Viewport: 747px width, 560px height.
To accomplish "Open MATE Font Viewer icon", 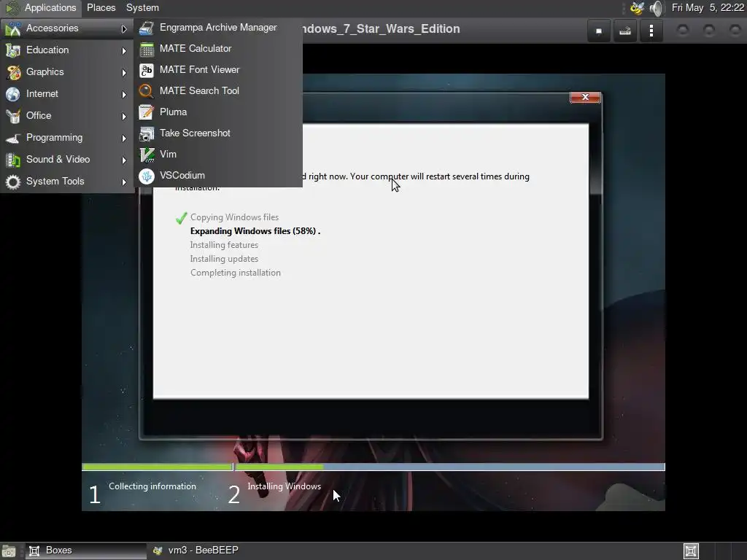I will click(146, 70).
